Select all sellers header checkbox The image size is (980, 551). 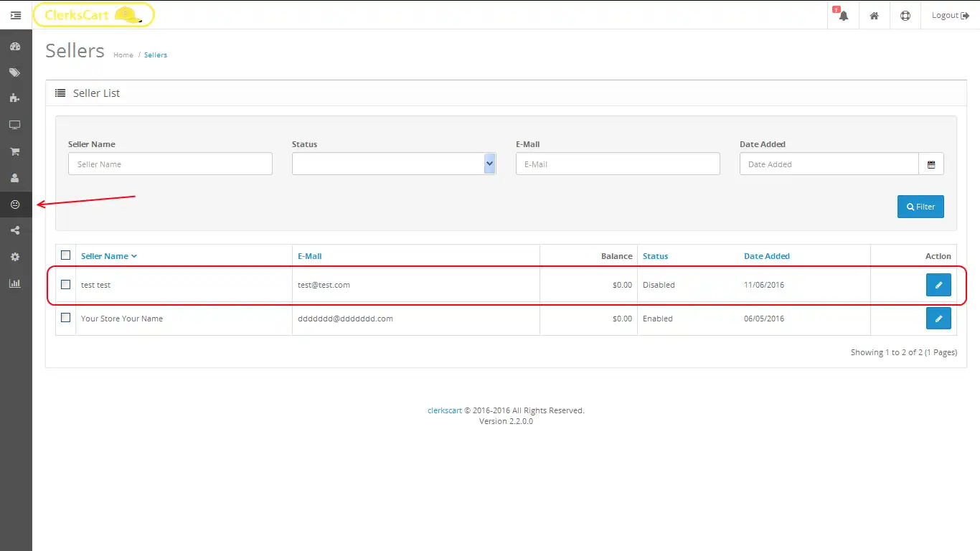point(66,255)
